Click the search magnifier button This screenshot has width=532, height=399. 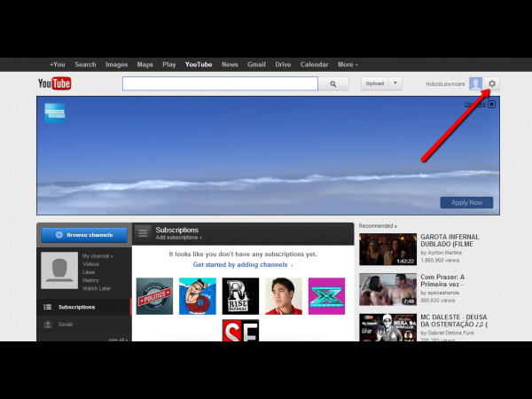pos(333,84)
